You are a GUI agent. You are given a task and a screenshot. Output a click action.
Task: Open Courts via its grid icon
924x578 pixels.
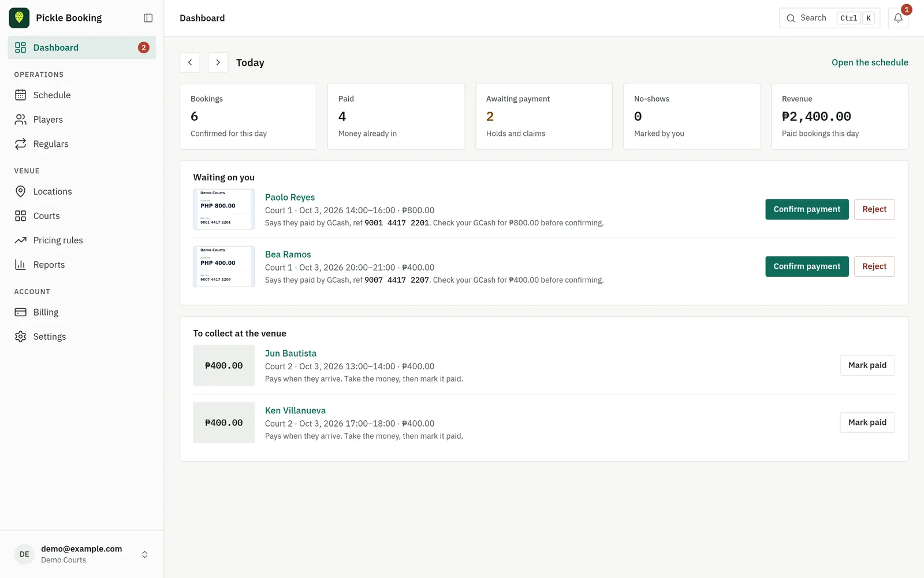tap(21, 216)
